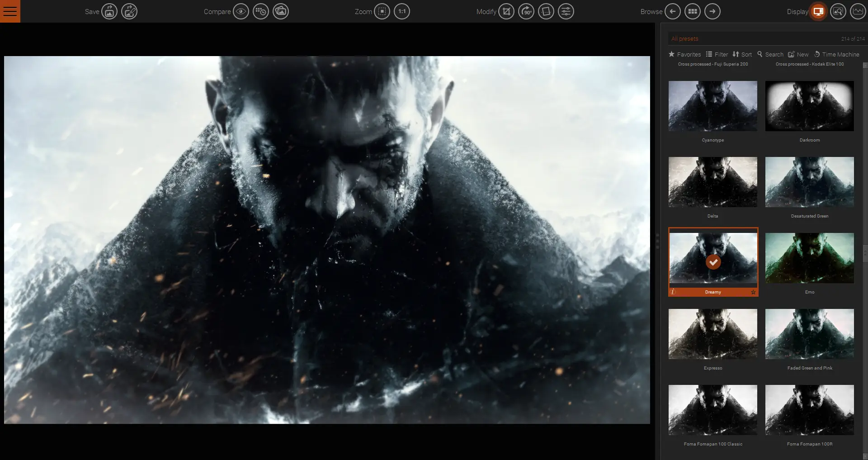This screenshot has width=868, height=460.
Task: Click the Save icon with the pencil
Action: click(x=129, y=11)
